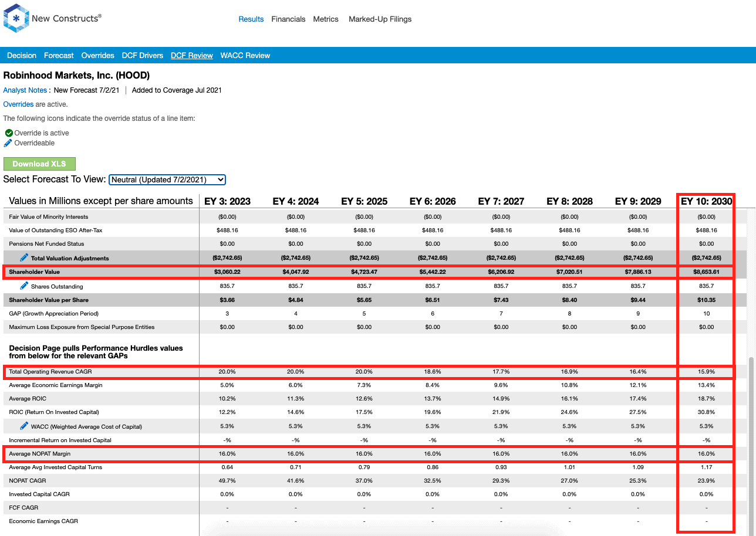Click ROIC value 30.8% for 2030
The width and height of the screenshot is (756, 536).
click(707, 412)
